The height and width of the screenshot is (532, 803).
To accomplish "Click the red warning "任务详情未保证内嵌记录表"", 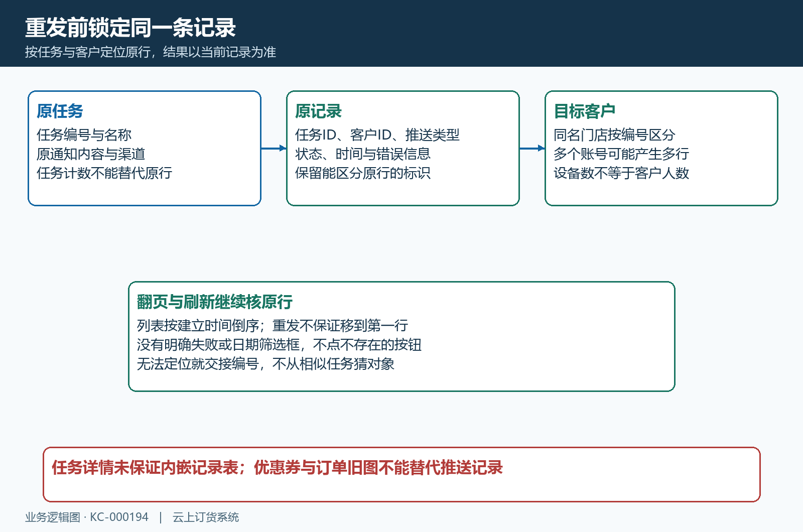I will (145, 467).
